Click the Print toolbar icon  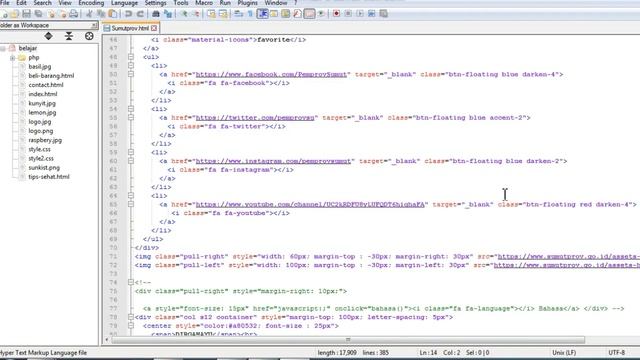[73, 14]
